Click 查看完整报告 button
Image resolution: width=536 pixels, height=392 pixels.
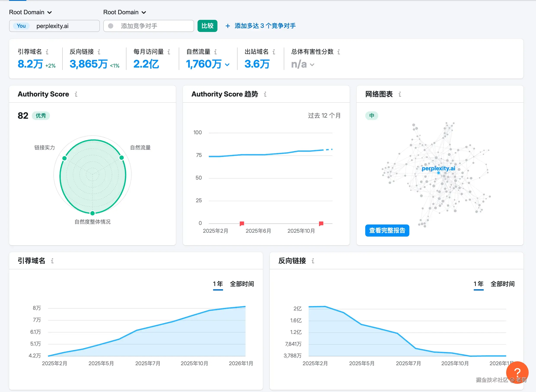[387, 230]
